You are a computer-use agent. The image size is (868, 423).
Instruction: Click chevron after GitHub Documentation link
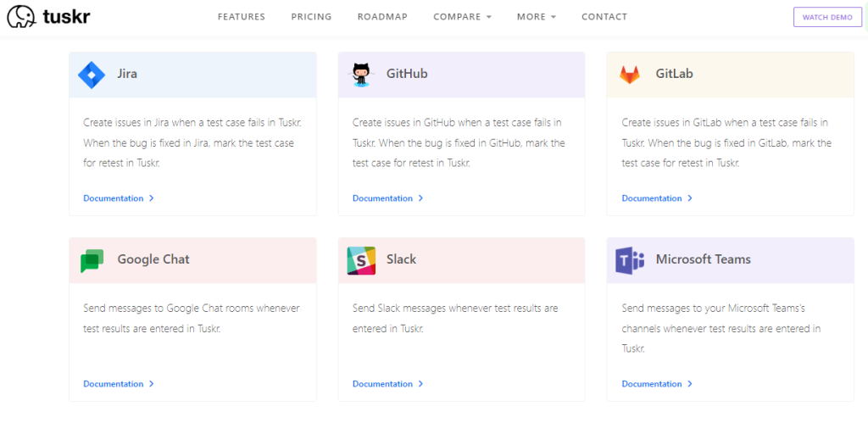click(x=420, y=198)
